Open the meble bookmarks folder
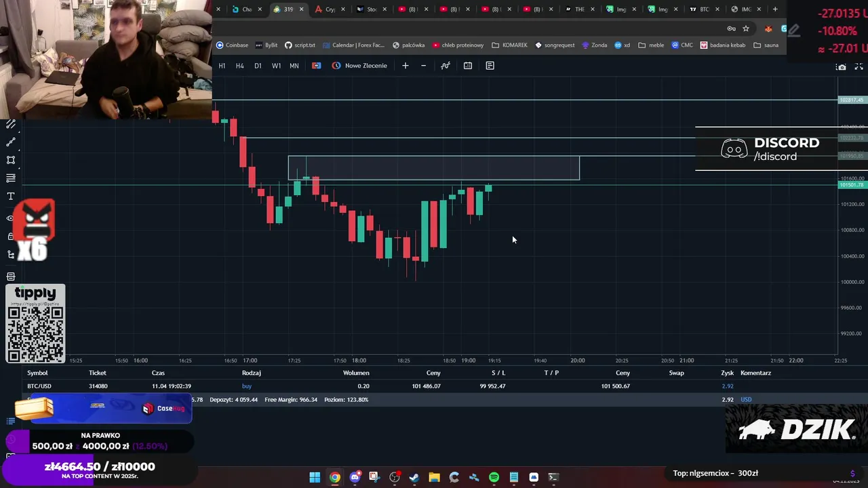This screenshot has width=868, height=488. tap(651, 45)
